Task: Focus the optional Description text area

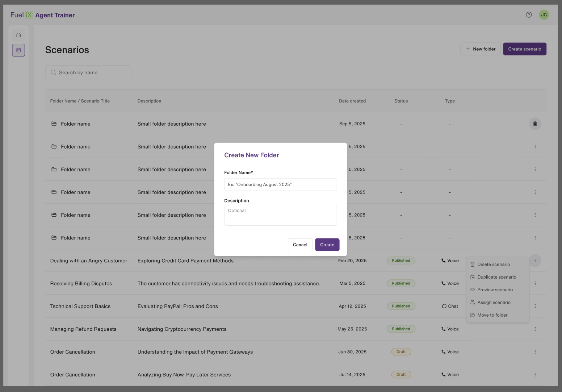Action: click(280, 215)
